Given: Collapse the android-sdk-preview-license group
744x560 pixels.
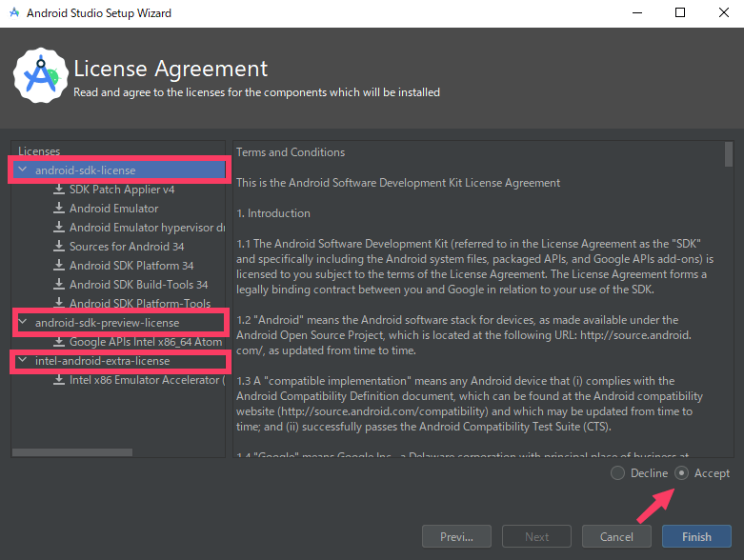Looking at the screenshot, I should [22, 322].
